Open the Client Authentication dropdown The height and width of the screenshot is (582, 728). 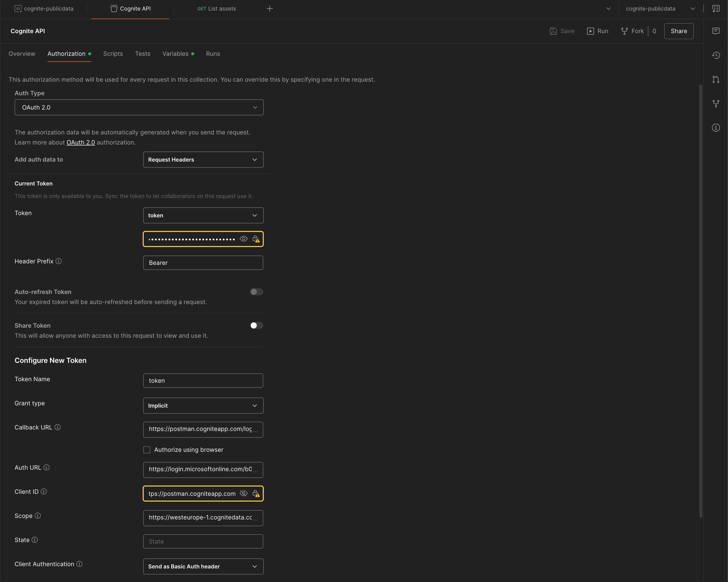pos(203,566)
